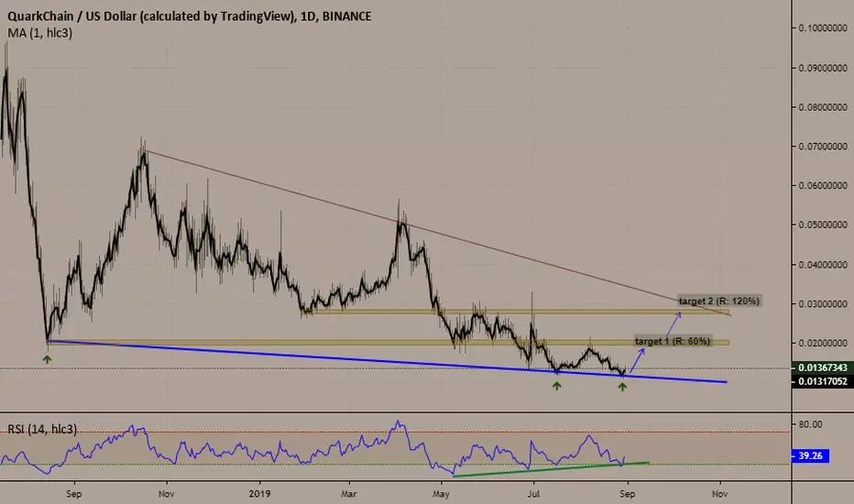Click the Nov label at the time axis end
This screenshot has height=504, width=854.
[x=720, y=494]
